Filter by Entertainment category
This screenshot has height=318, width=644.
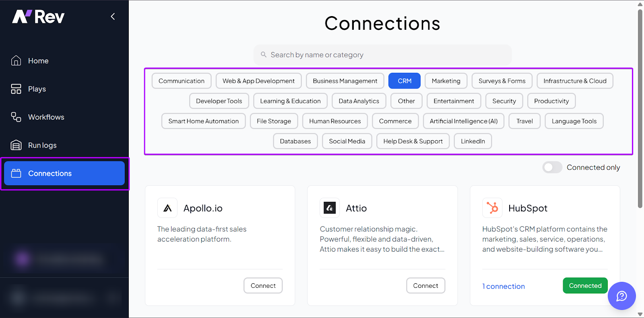click(454, 101)
